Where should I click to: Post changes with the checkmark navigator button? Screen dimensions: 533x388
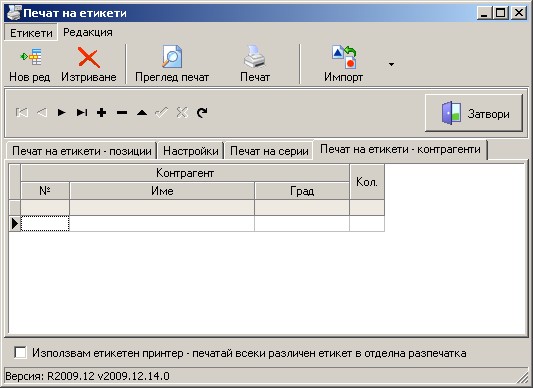(162, 112)
